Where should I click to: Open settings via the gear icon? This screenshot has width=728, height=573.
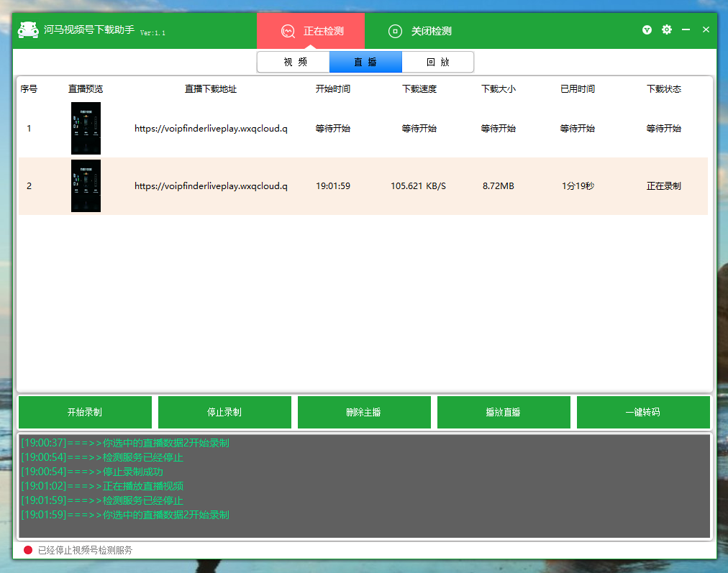667,29
